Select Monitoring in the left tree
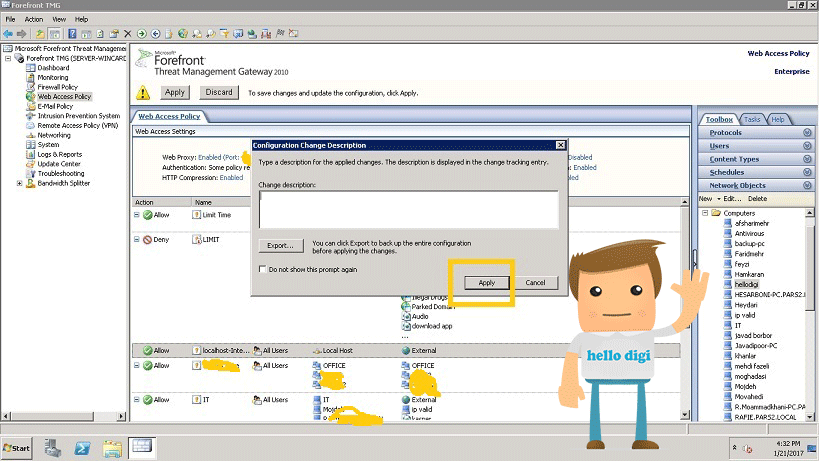Viewport: 819px width, 461px height. point(52,77)
